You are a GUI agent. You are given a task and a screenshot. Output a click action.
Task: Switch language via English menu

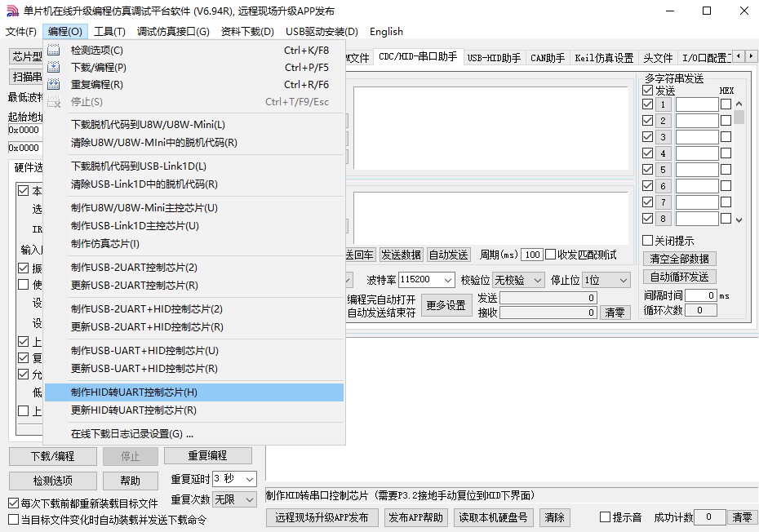pos(386,32)
